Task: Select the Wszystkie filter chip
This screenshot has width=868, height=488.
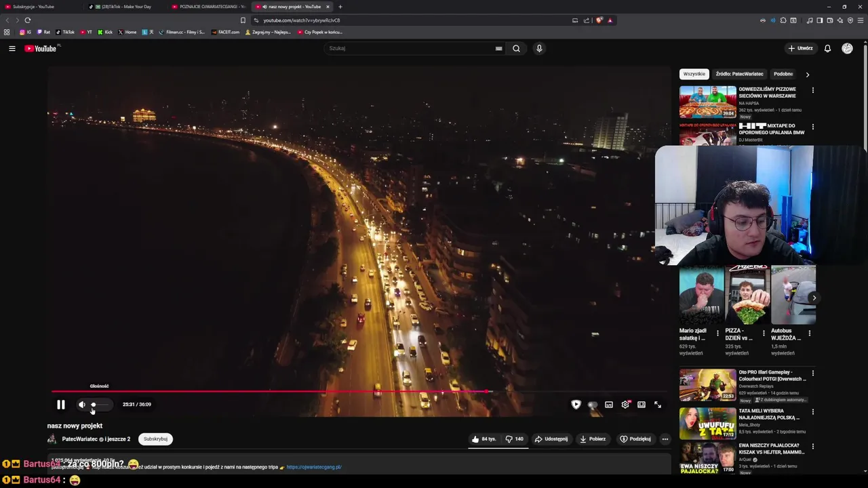Action: [x=694, y=74]
